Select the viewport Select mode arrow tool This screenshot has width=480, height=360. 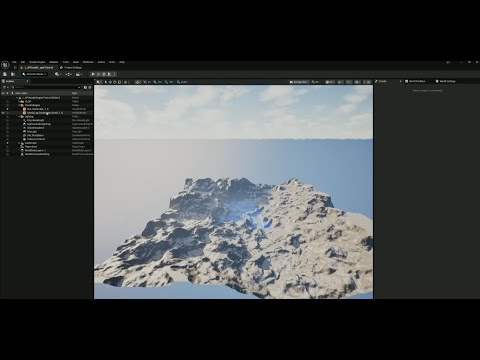[106, 82]
